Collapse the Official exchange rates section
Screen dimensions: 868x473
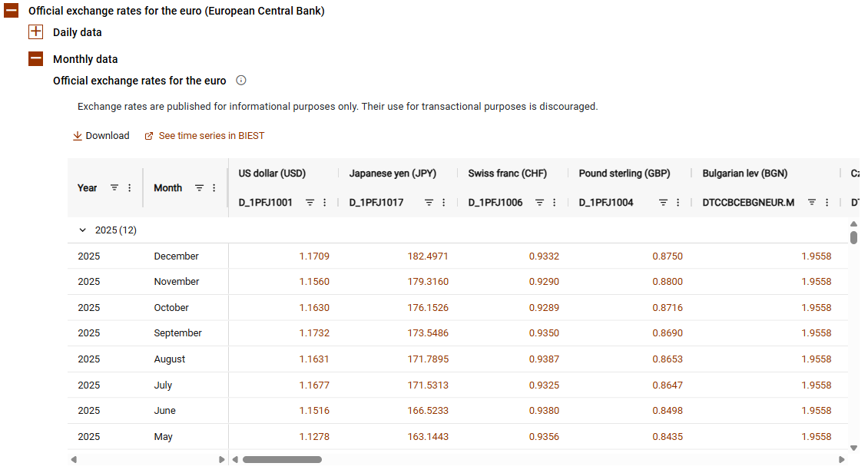12,12
